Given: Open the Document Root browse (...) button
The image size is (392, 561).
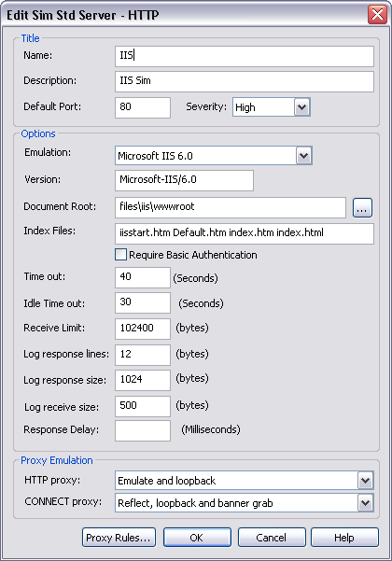Looking at the screenshot, I should 362,207.
